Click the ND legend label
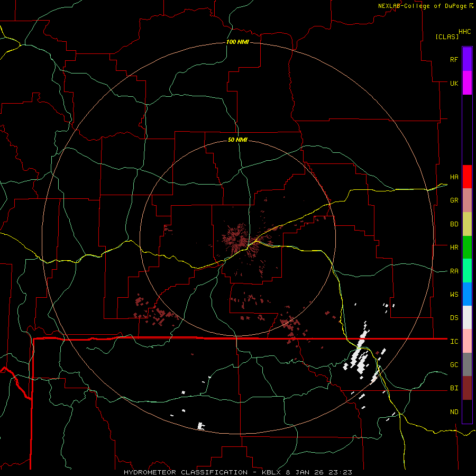This screenshot has width=476, height=476. pos(454,412)
